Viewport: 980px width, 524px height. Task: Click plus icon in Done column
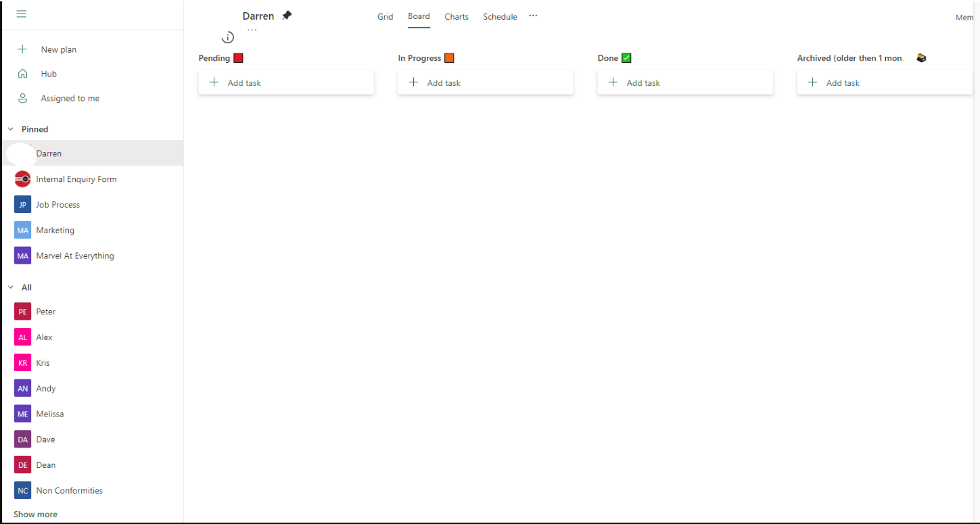(x=613, y=82)
